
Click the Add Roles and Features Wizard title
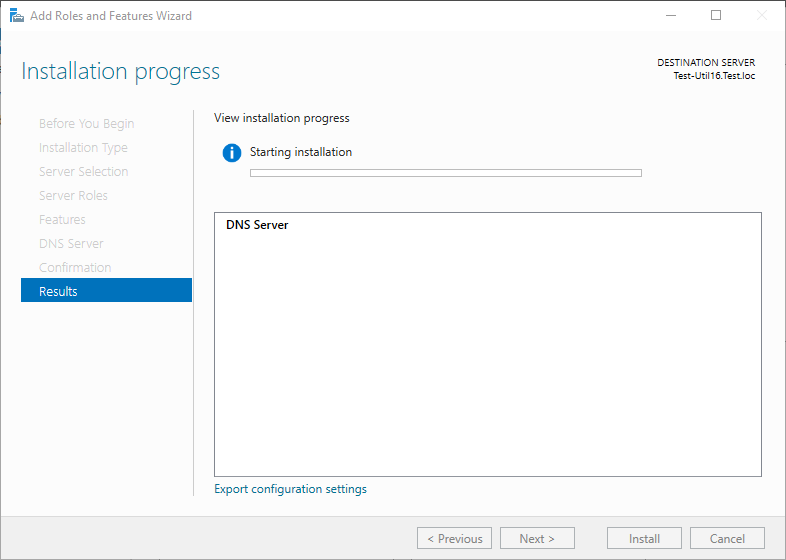click(x=111, y=16)
